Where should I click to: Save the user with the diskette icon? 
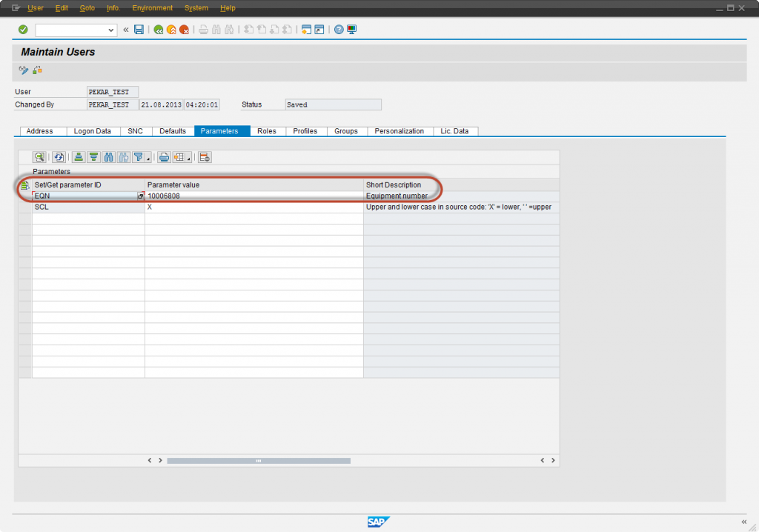(139, 30)
